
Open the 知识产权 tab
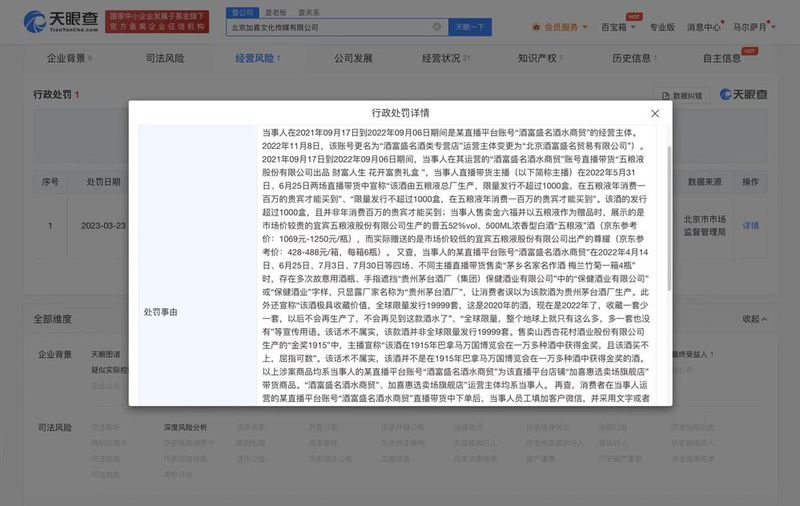tap(540, 58)
